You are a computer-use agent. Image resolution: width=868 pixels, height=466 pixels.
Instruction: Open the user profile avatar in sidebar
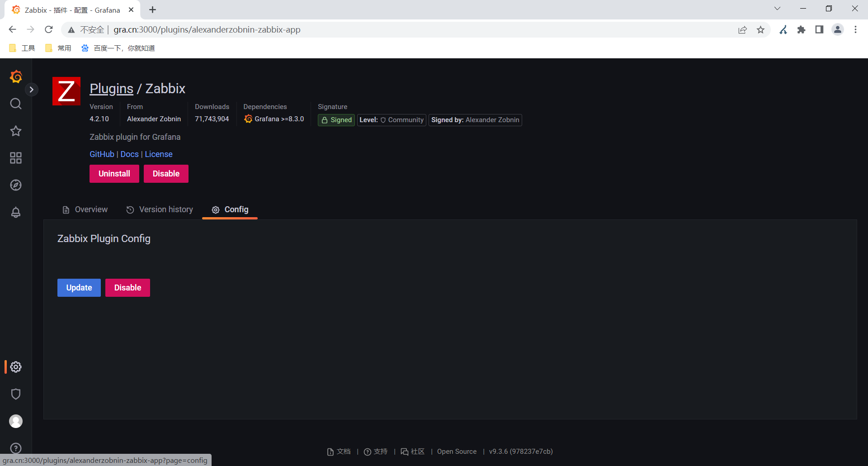(16, 421)
